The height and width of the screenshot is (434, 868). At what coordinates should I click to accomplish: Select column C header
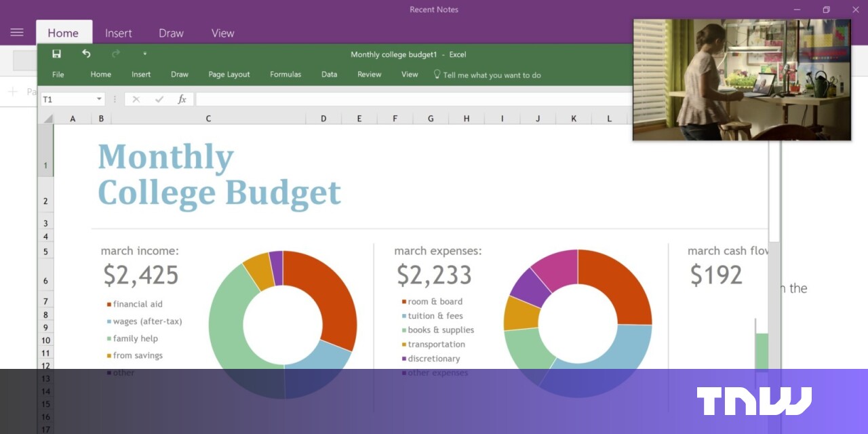coord(208,119)
